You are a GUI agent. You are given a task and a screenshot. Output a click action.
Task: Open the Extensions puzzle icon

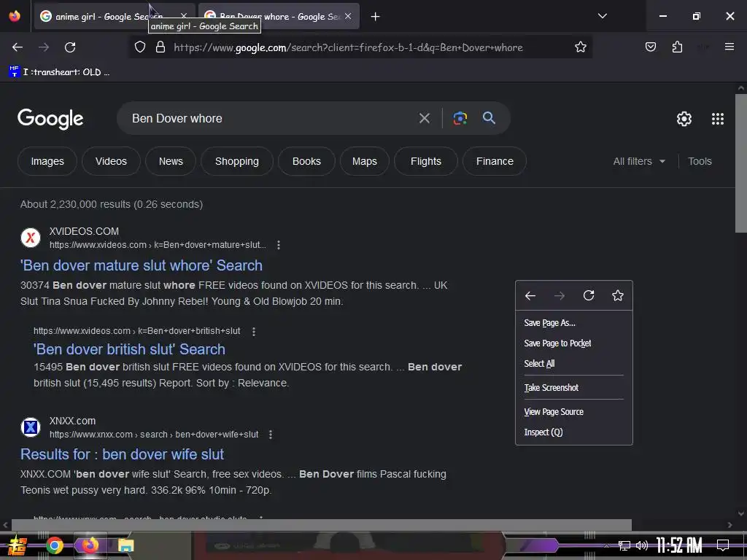click(x=677, y=47)
